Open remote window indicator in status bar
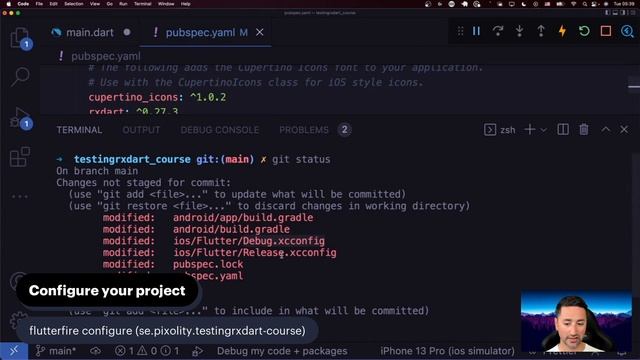Viewport: 640px width, 360px height. [x=14, y=351]
